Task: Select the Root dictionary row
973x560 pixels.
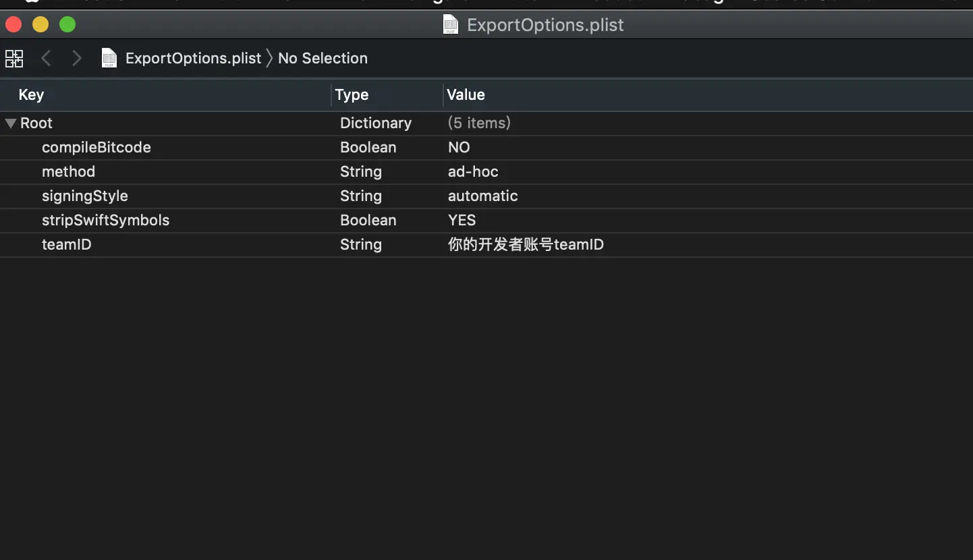Action: pyautogui.click(x=486, y=123)
